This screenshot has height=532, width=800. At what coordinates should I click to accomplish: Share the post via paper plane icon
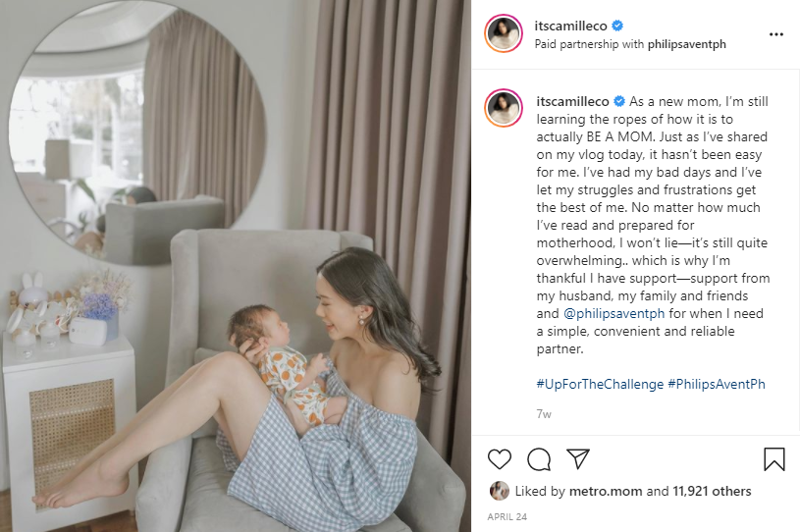[x=578, y=458]
